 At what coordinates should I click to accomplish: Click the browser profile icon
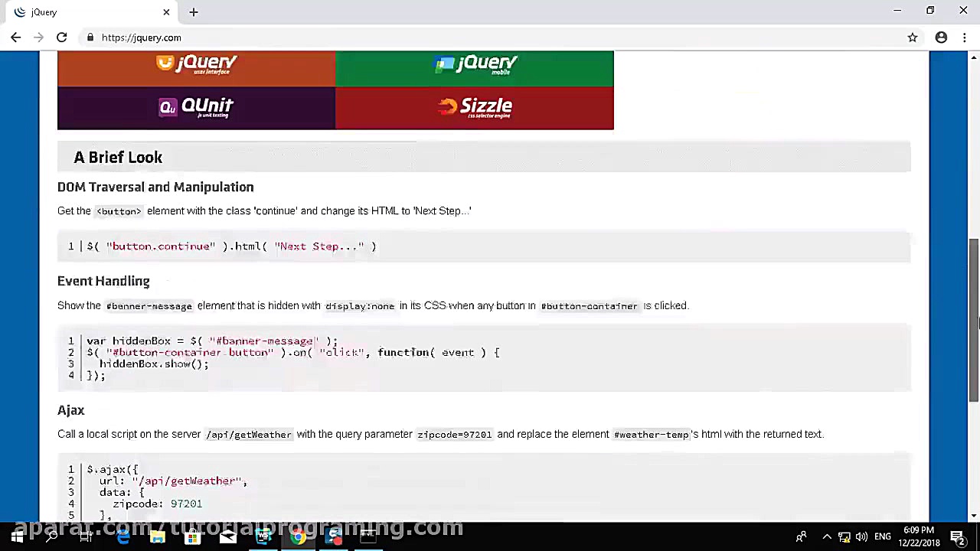pos(941,37)
